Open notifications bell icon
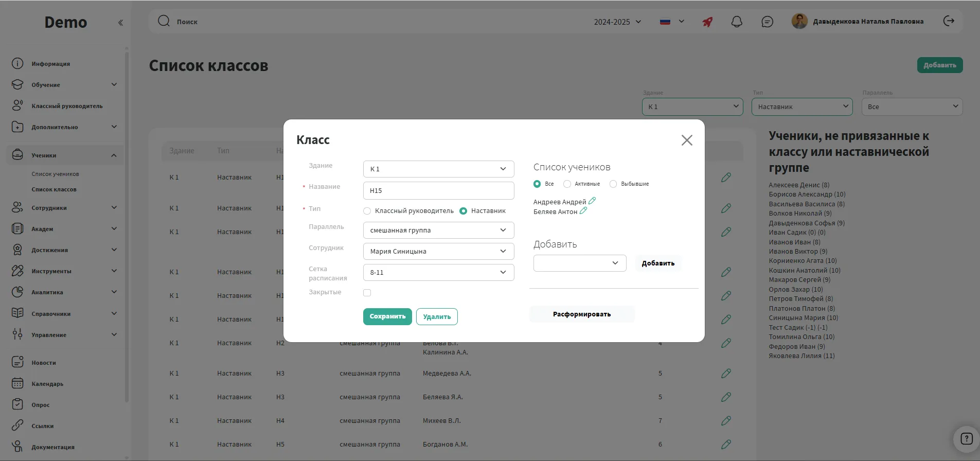 [737, 22]
